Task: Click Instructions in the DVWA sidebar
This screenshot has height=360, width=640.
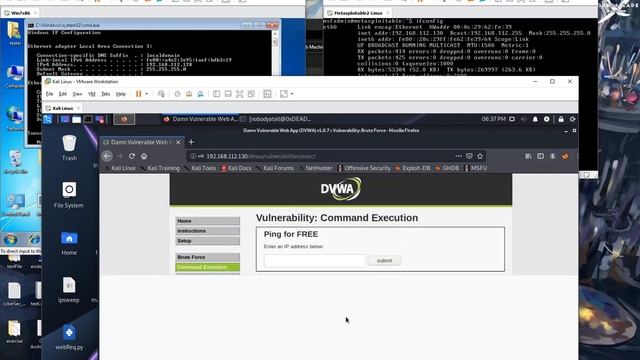Action: point(207,231)
